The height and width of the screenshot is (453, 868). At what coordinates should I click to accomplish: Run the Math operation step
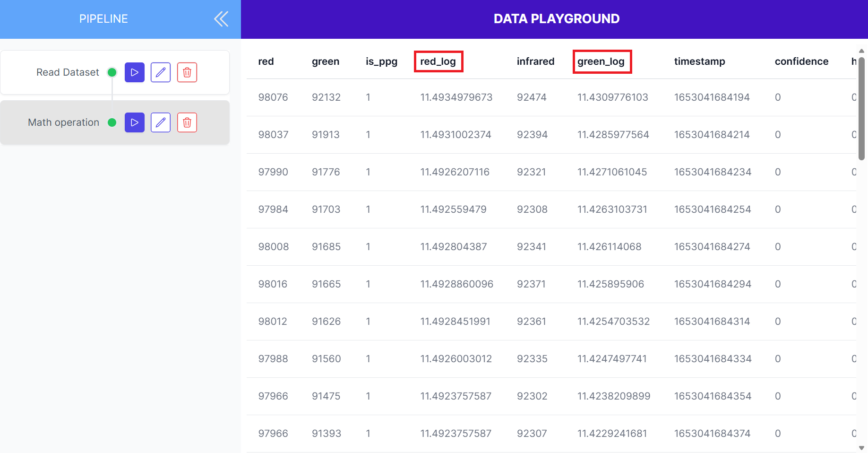pyautogui.click(x=135, y=122)
